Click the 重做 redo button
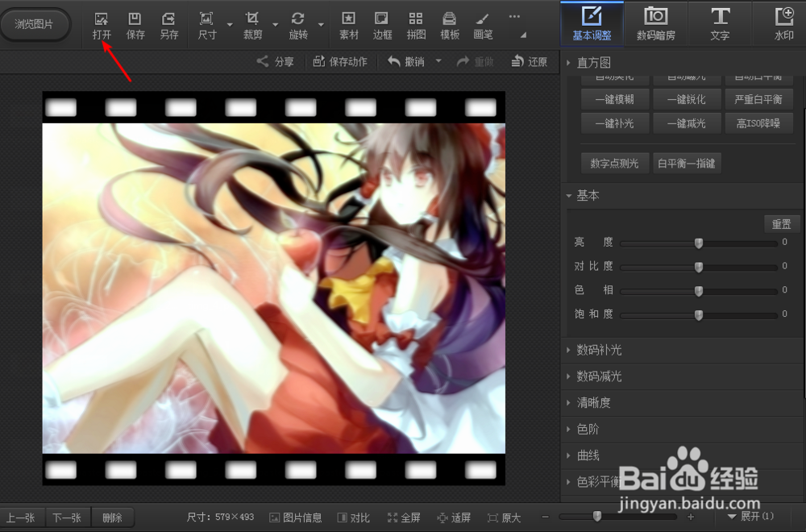The width and height of the screenshot is (806, 532). click(x=475, y=62)
